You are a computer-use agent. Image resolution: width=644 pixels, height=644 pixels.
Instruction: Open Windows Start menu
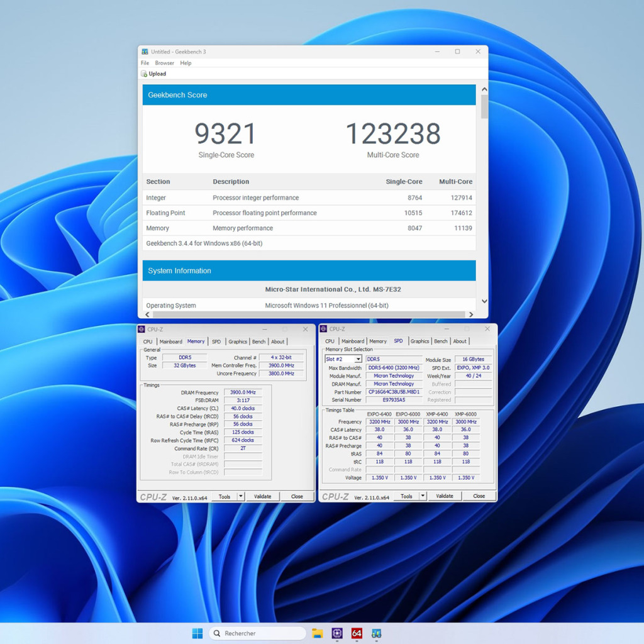pos(197,633)
